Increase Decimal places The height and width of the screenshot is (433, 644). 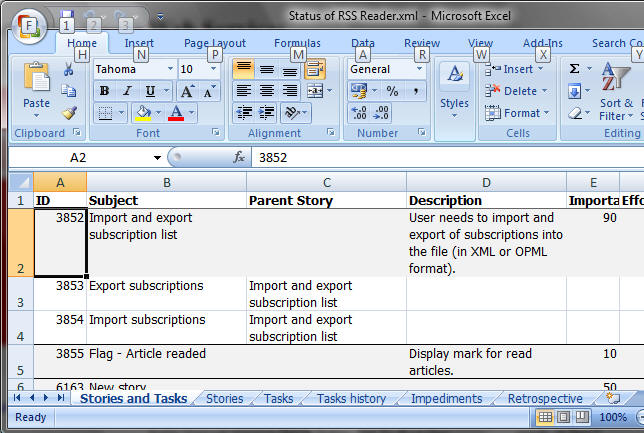click(359, 113)
